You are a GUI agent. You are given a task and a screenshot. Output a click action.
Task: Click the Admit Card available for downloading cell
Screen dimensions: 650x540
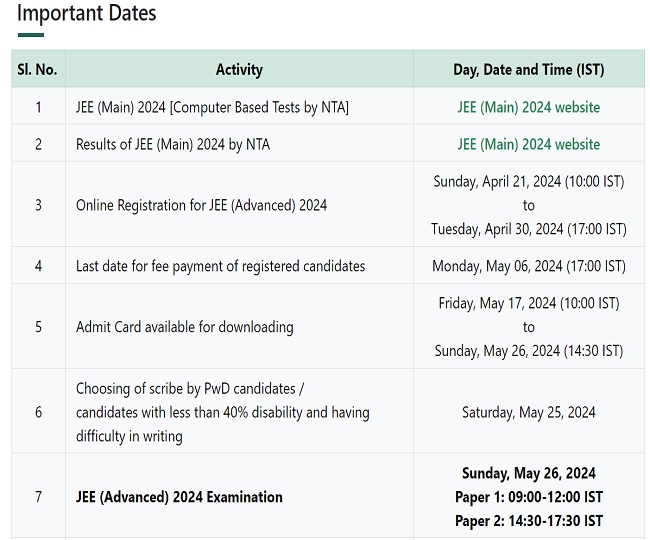click(184, 327)
